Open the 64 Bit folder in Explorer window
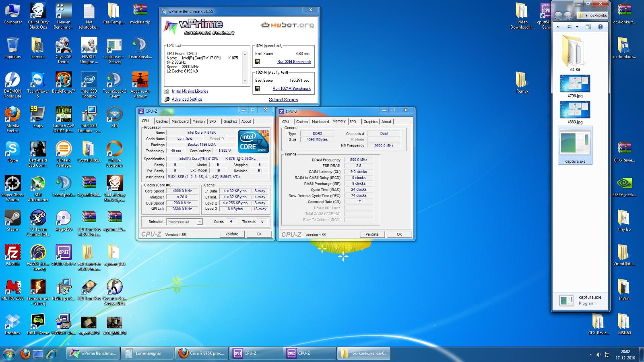 pyautogui.click(x=575, y=53)
